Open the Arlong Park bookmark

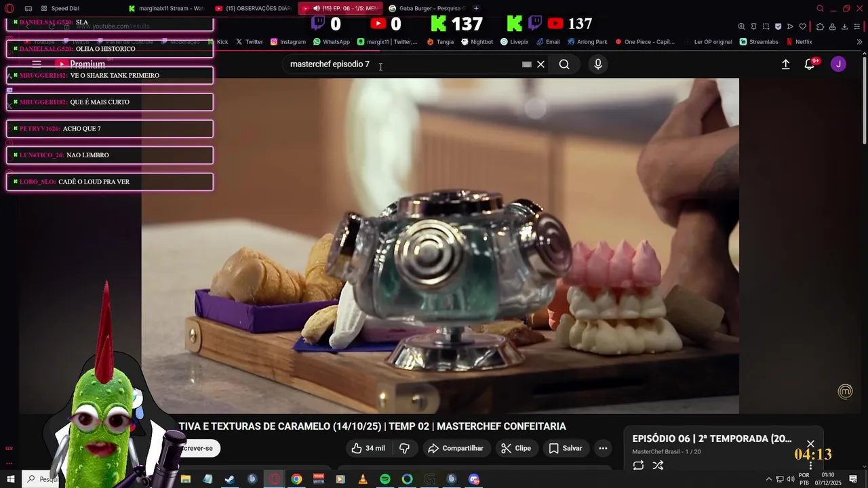(x=587, y=42)
